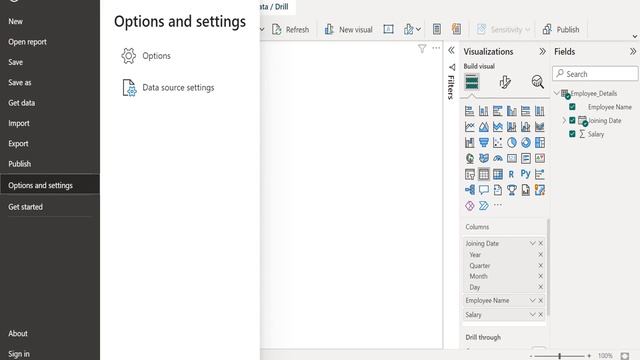This screenshot has height=360, width=640.
Task: Select the Gauge visual
Action: [498, 158]
